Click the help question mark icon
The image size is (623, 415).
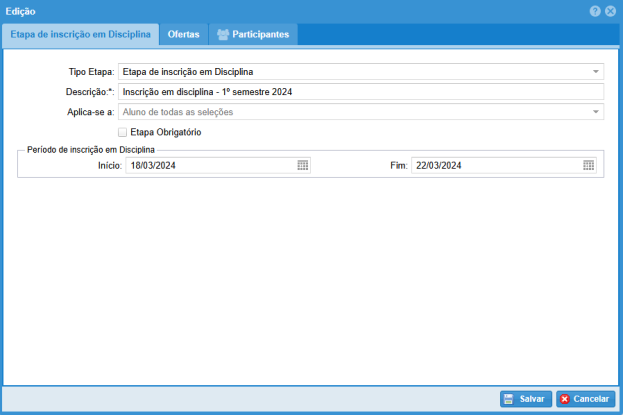click(595, 11)
